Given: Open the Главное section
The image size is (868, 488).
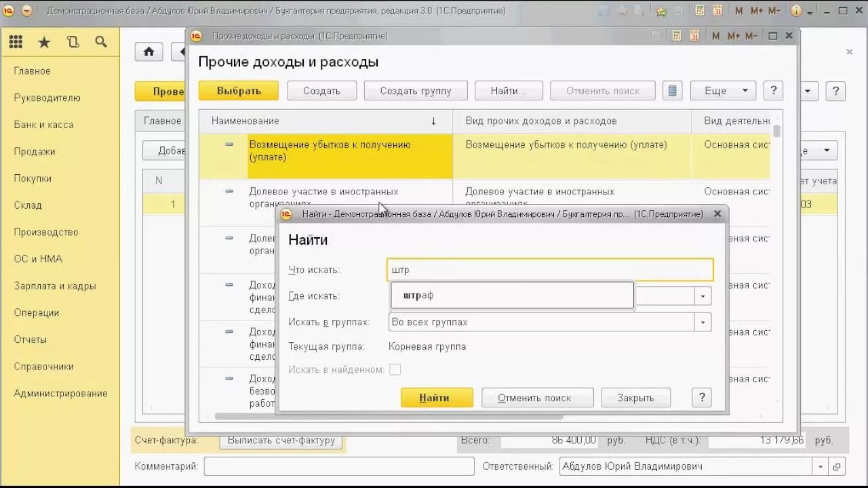Looking at the screenshot, I should pyautogui.click(x=32, y=71).
